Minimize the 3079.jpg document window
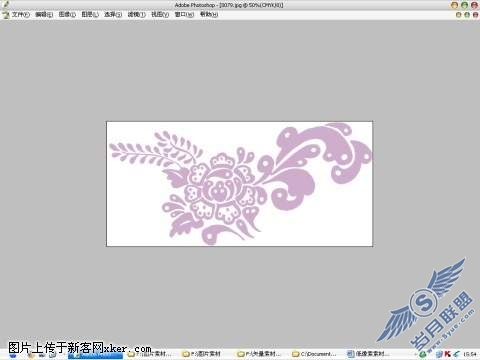 (459, 15)
